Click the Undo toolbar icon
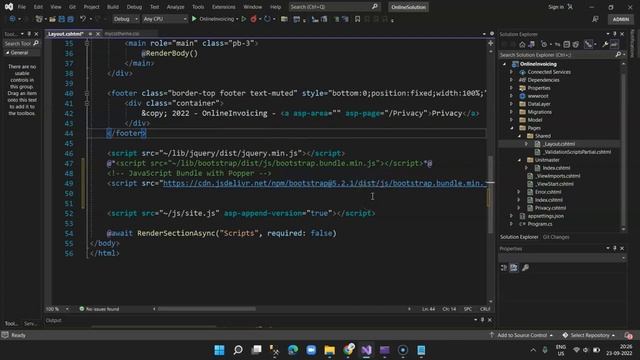 coord(83,19)
